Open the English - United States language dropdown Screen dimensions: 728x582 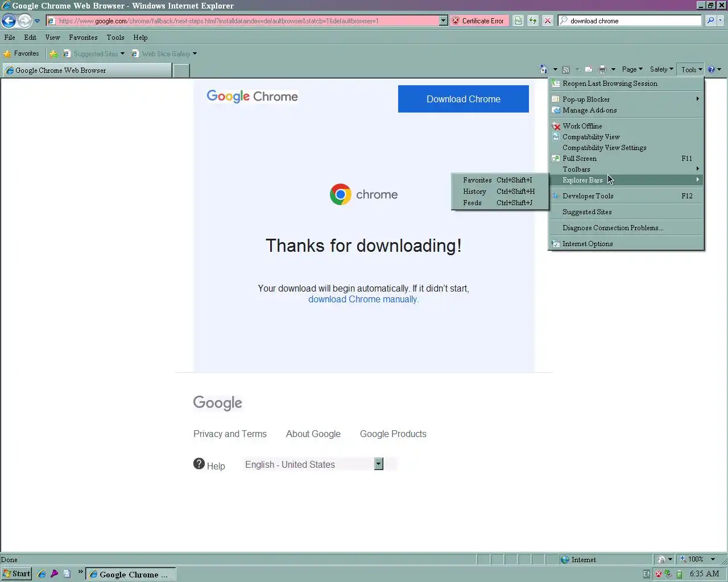pos(313,464)
